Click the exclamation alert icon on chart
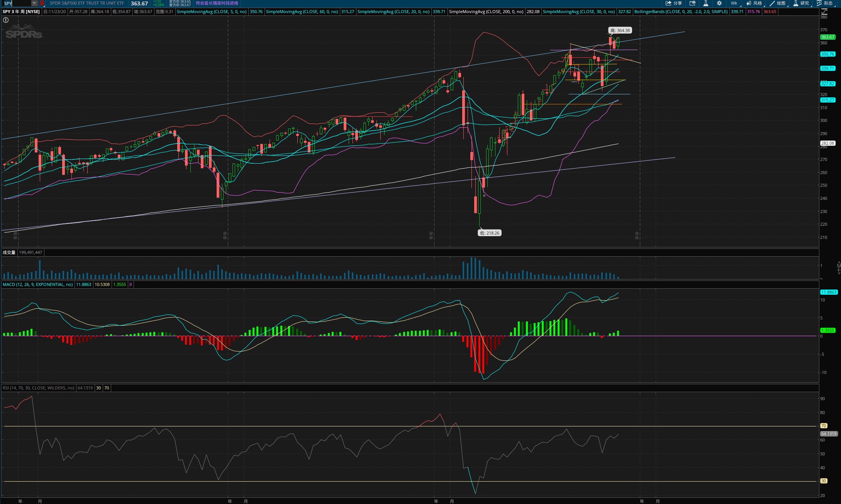Screen dimensions: 841x504 coord(6,20)
